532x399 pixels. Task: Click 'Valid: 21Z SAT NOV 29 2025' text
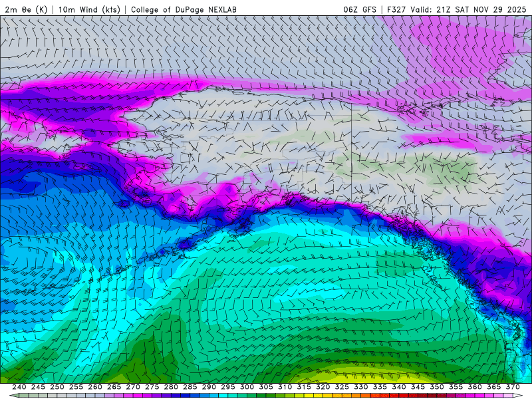(469, 10)
